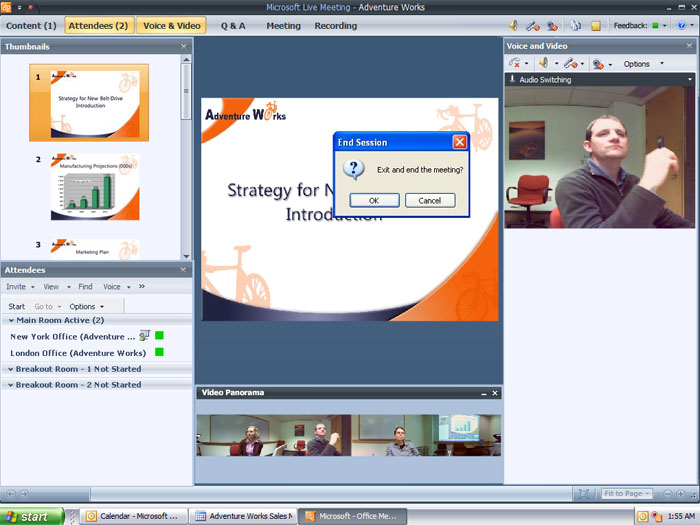Click the phone hang-up icon in Voice and Video

(x=515, y=63)
